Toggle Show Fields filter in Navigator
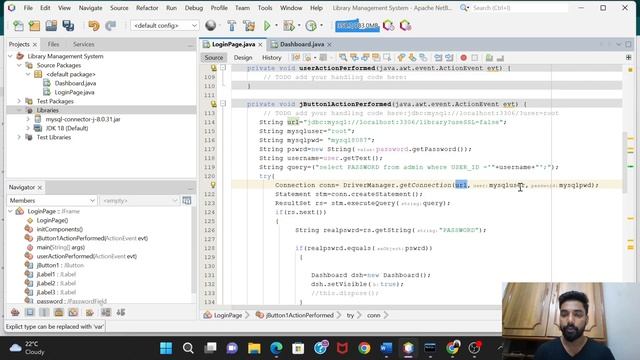The image size is (640, 360). coord(30,312)
